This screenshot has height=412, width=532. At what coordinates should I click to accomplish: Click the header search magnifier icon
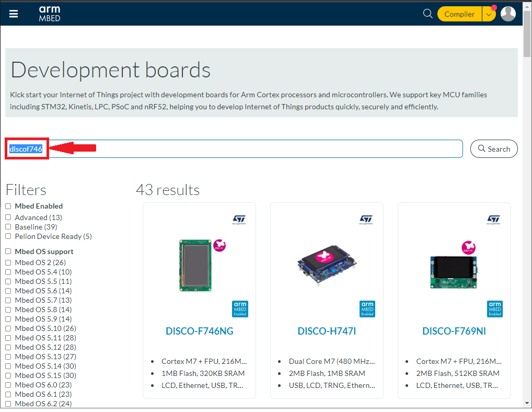click(x=428, y=14)
